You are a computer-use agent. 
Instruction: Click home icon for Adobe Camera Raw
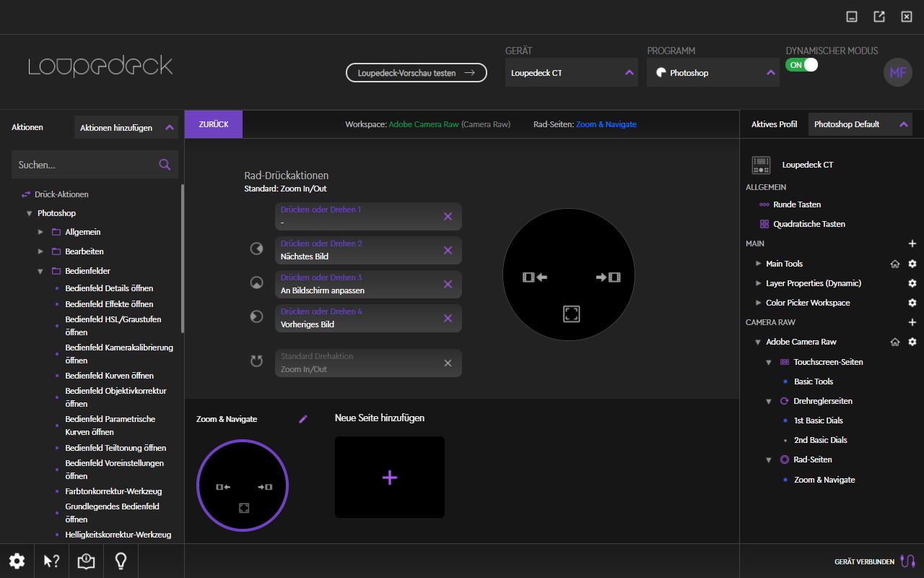895,342
